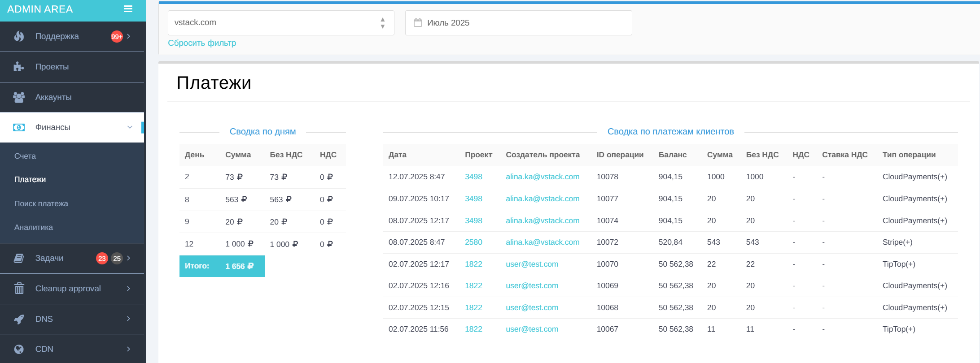Screen dimensions: 980x363
Task: Open project 1822 for operation 10068
Action: coord(473,307)
